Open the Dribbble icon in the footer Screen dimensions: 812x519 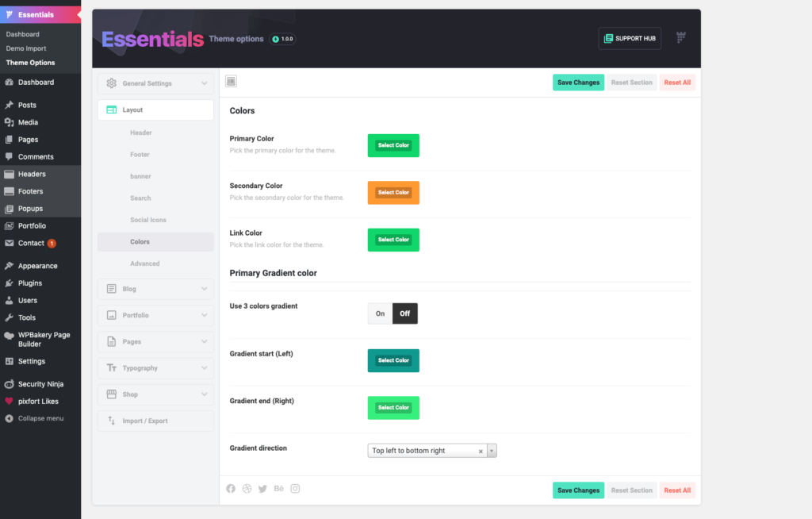pos(247,488)
